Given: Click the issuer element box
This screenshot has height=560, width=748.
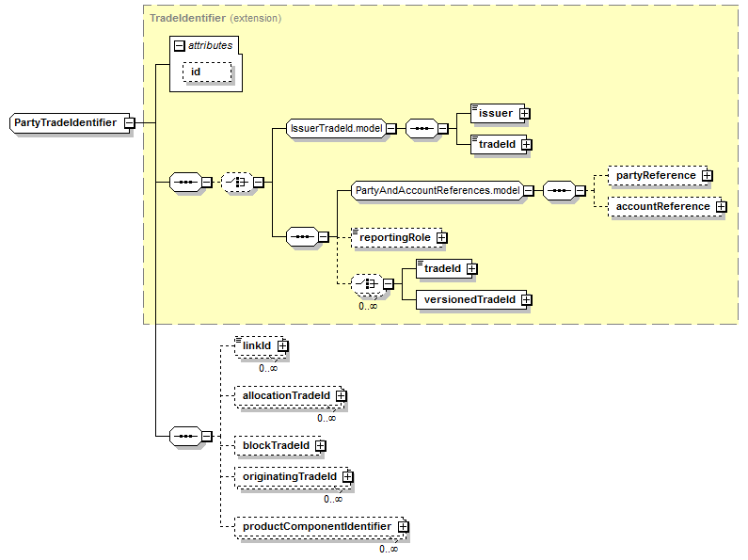Looking at the screenshot, I should pos(498,114).
